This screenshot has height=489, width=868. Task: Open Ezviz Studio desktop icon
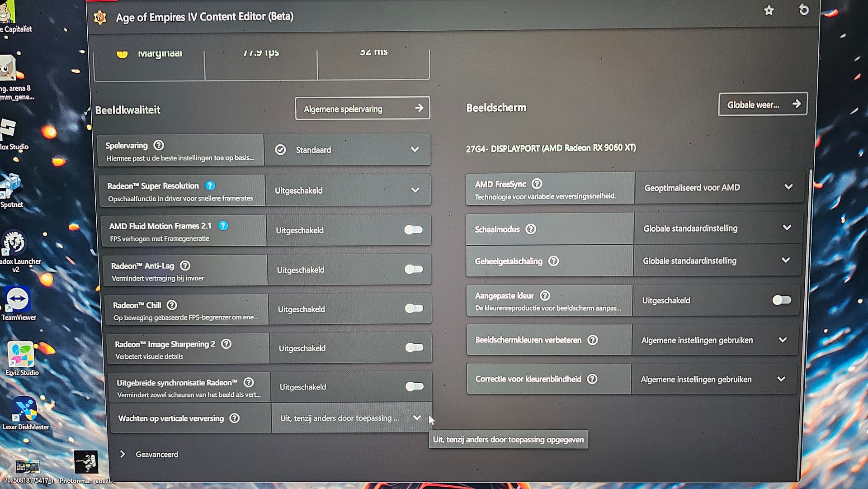point(22,359)
